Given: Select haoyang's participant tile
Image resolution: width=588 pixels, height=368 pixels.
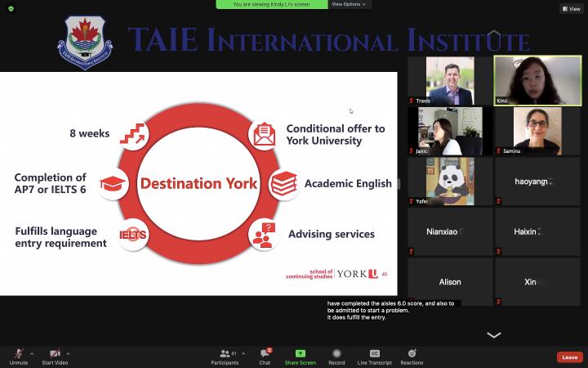Looking at the screenshot, I should (x=537, y=182).
